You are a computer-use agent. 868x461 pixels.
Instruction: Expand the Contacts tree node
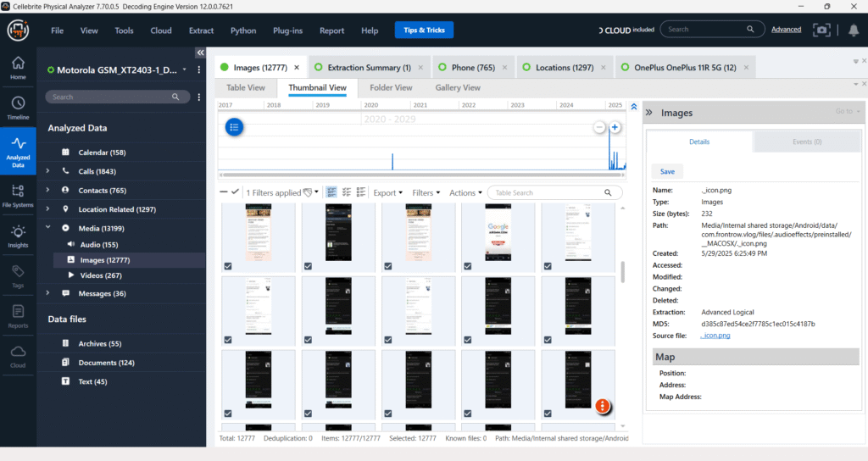pyautogui.click(x=47, y=190)
